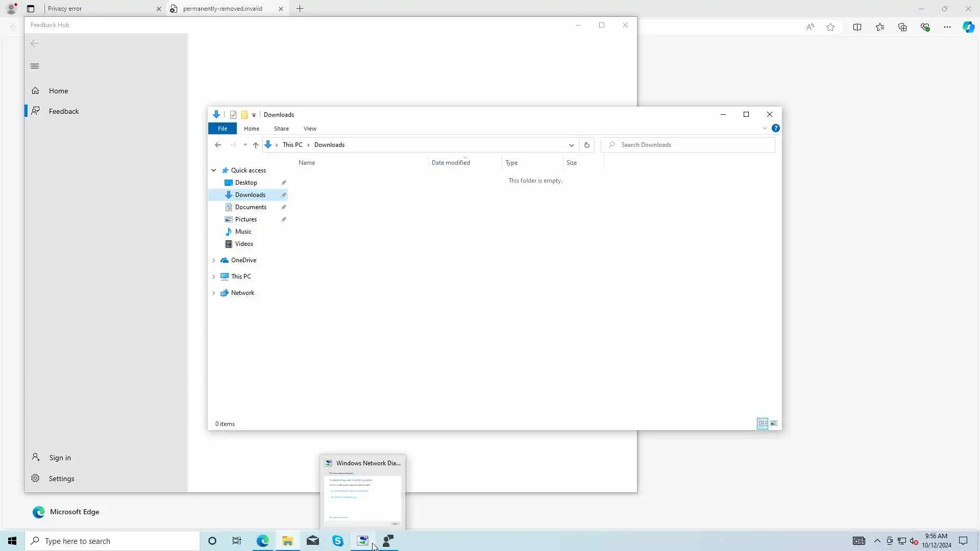Expand the Network tree node
The height and width of the screenshot is (551, 980).
(214, 293)
